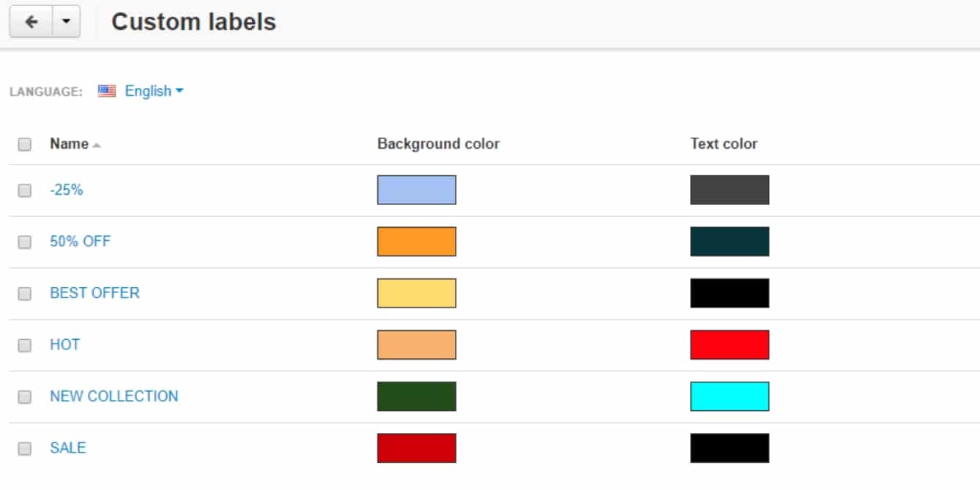Check the HOT label checkbox

[25, 345]
